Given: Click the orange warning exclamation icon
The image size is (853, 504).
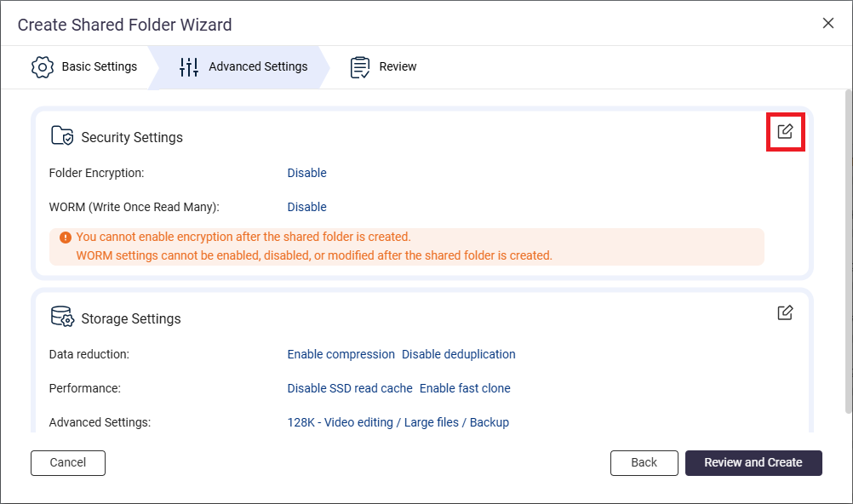Looking at the screenshot, I should (x=66, y=238).
